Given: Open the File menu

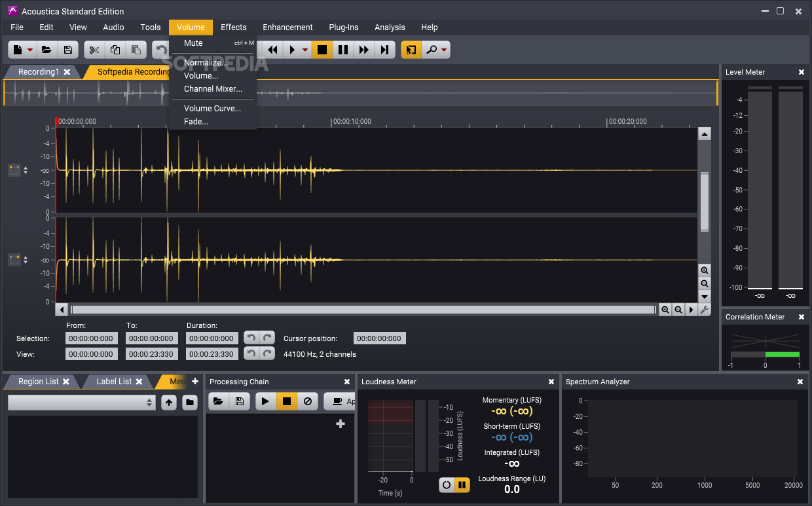Looking at the screenshot, I should [x=17, y=27].
